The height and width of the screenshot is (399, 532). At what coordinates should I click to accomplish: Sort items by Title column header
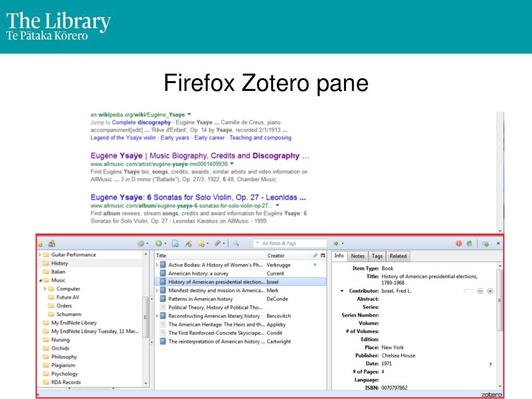click(210, 256)
